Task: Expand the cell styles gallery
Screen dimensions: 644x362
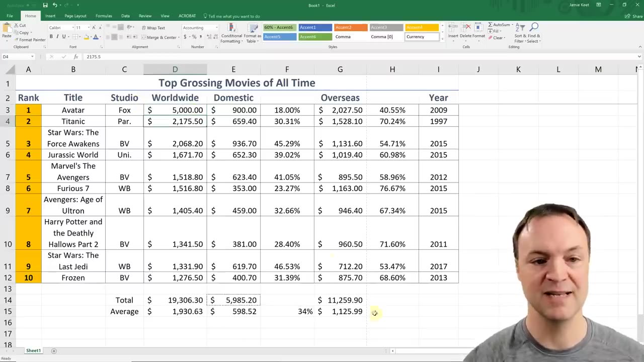Action: [x=443, y=39]
